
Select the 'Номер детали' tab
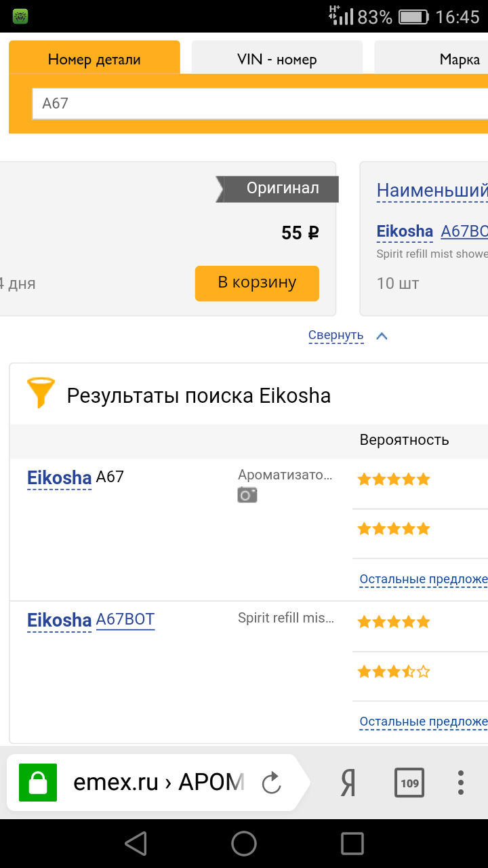(94, 59)
